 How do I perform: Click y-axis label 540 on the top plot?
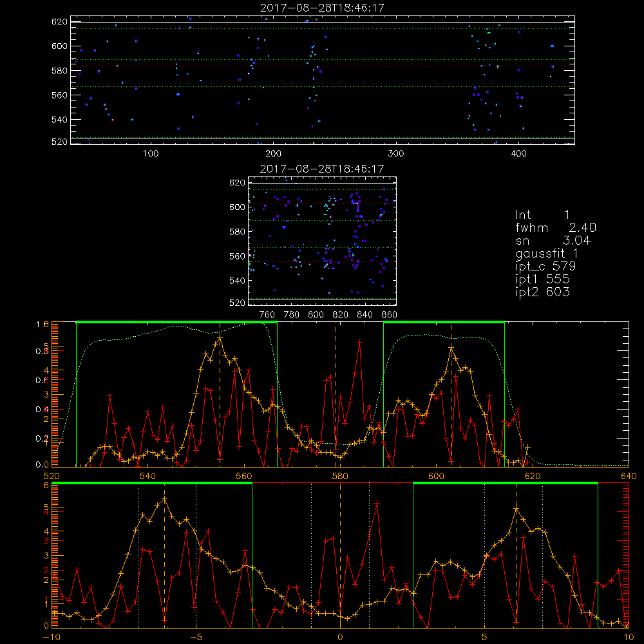[x=59, y=120]
